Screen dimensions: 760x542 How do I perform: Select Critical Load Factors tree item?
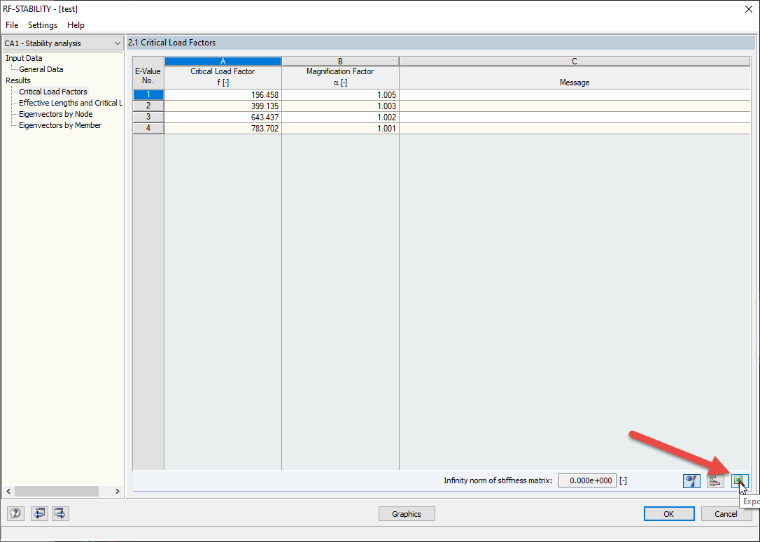tap(53, 92)
